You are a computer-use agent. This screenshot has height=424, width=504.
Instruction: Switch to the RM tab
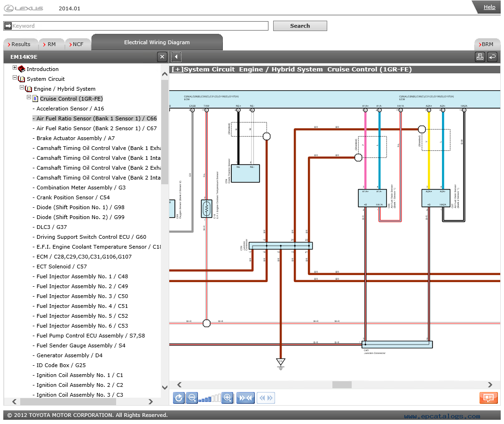point(51,44)
